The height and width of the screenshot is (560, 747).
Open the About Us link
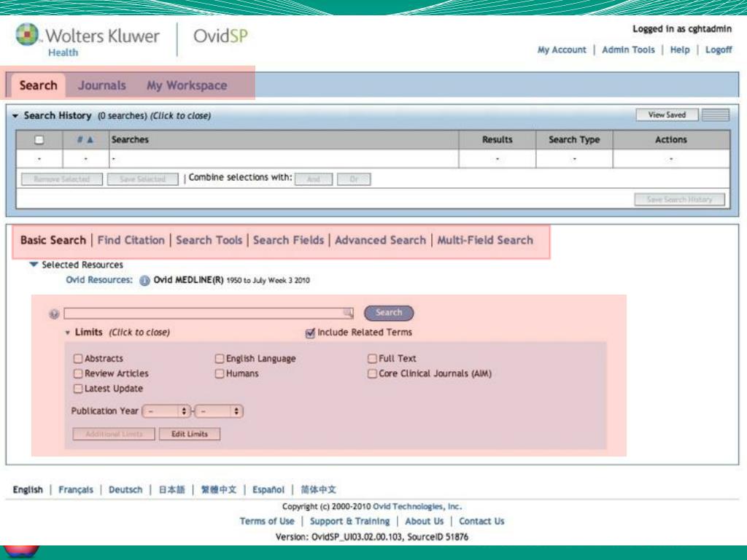pos(424,521)
